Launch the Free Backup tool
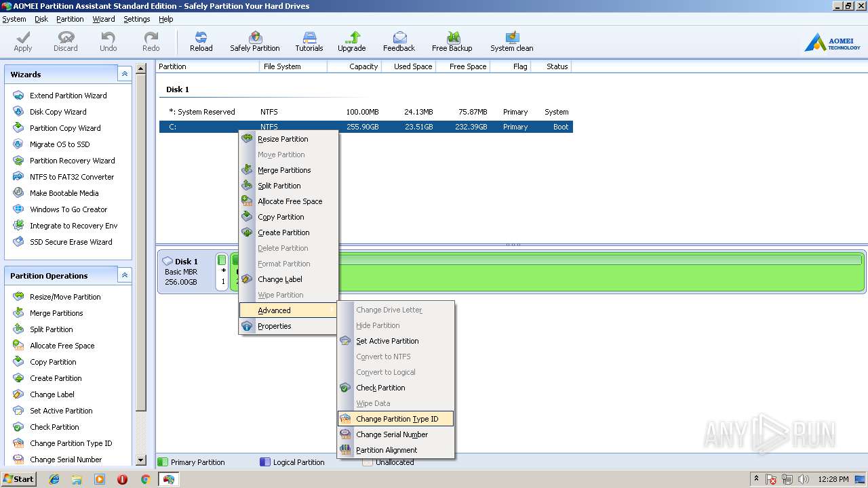The image size is (868, 488). click(452, 41)
